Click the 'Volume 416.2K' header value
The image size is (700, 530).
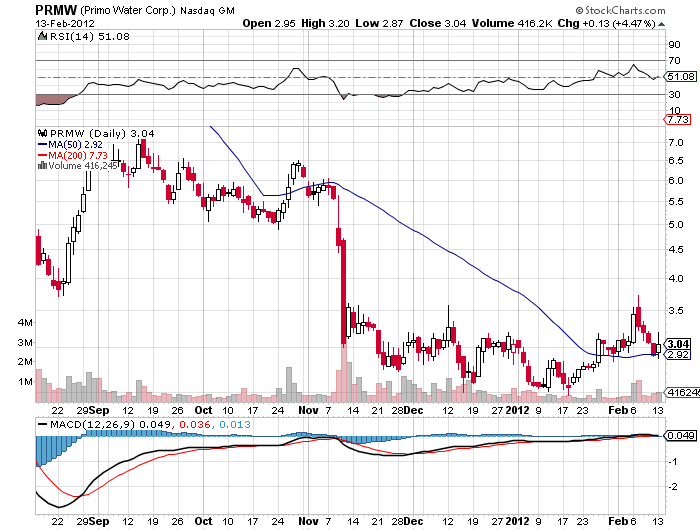(x=512, y=23)
